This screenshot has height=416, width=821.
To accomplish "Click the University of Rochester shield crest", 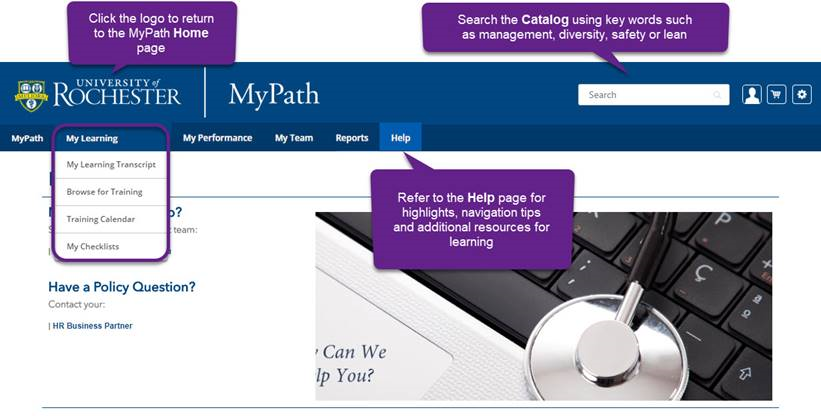I will point(31,96).
